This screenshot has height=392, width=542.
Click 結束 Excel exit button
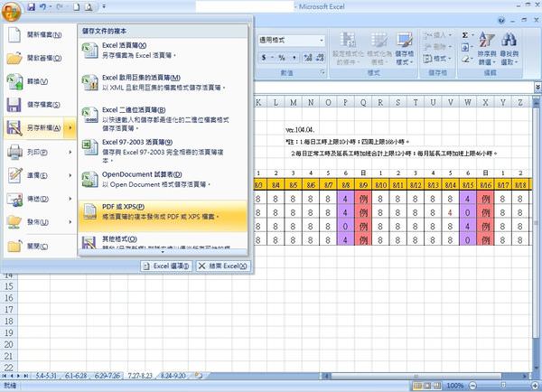[x=223, y=266]
